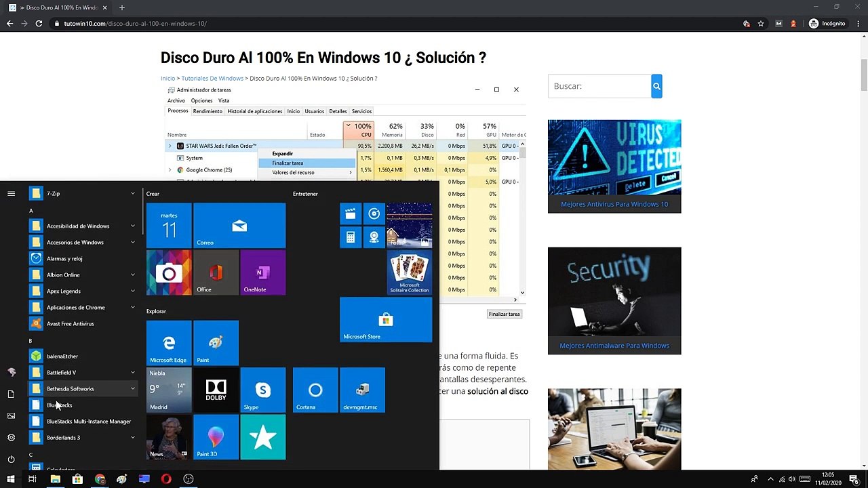Open Alarmas y reloj app

tap(83, 258)
